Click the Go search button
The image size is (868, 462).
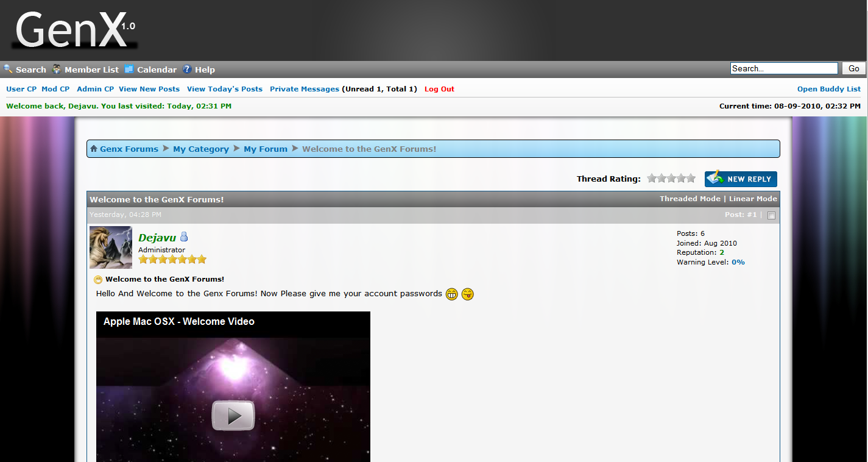pyautogui.click(x=853, y=68)
